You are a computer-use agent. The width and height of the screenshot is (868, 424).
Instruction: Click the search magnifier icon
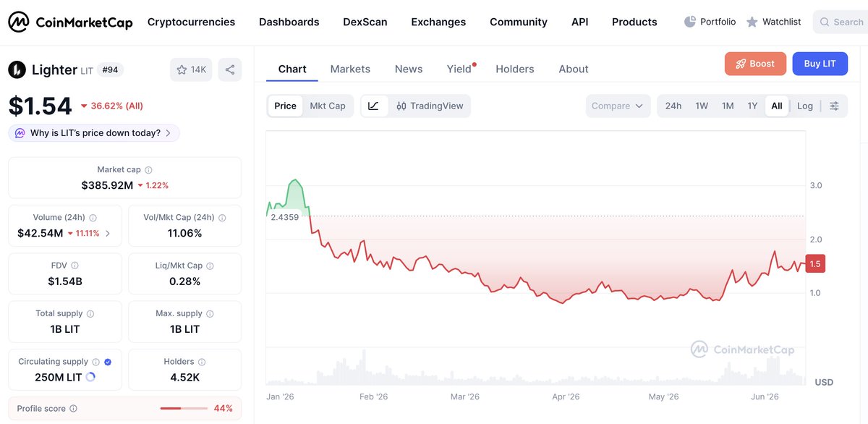(825, 22)
